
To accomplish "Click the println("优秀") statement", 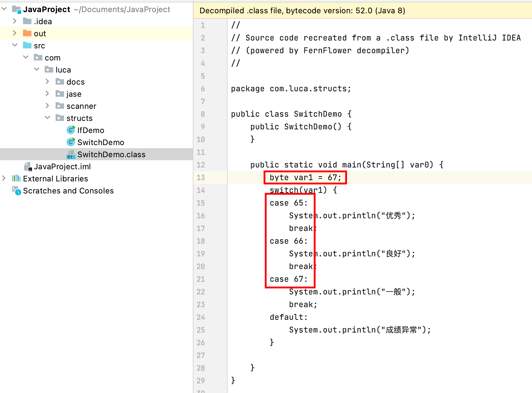I will click(x=352, y=216).
